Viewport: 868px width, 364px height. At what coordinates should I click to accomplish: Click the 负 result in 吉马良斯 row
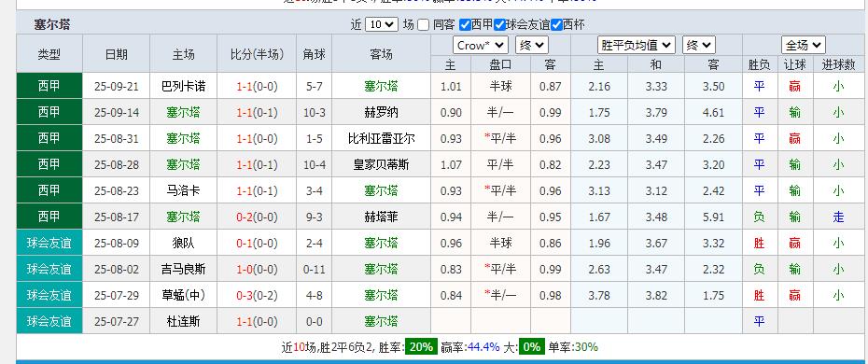coord(759,269)
